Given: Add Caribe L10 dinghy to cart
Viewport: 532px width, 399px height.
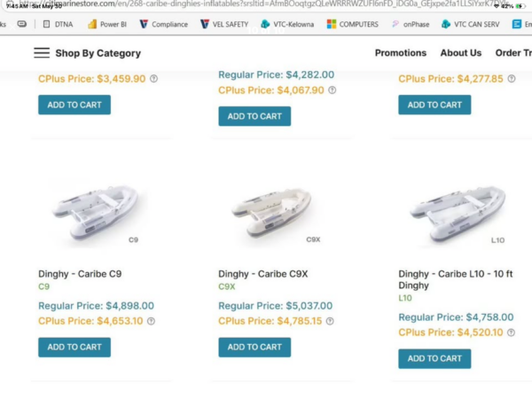Looking at the screenshot, I should (x=434, y=358).
